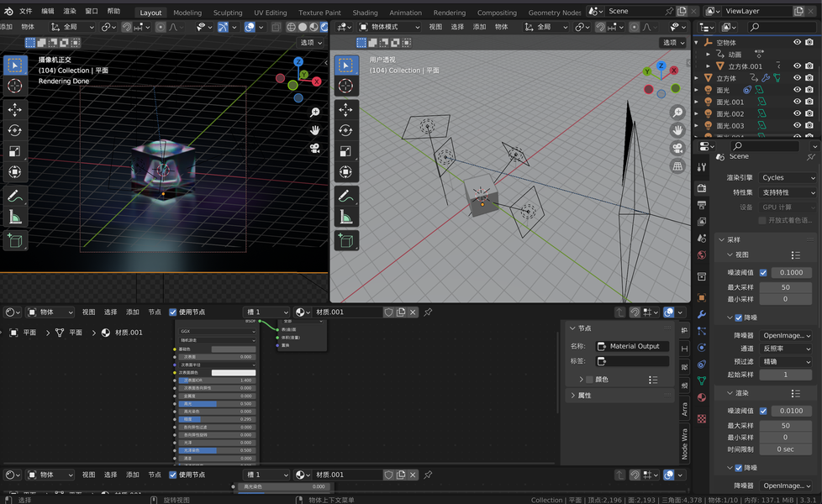Switch perspective/orthographic grid icon in the right viewport
The width and height of the screenshot is (822, 504).
click(x=677, y=166)
